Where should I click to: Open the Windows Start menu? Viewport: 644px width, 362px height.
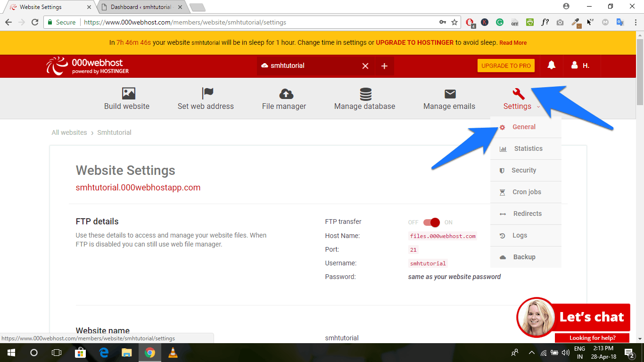click(11, 353)
